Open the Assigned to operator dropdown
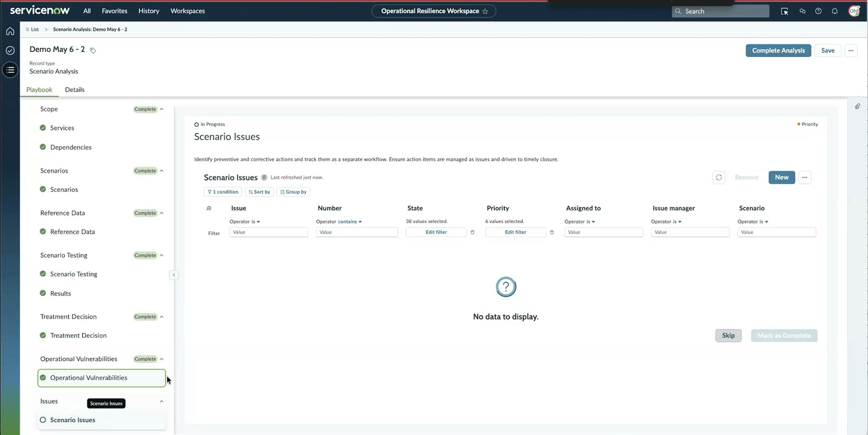Viewport: 868px width, 435px height. [x=590, y=221]
